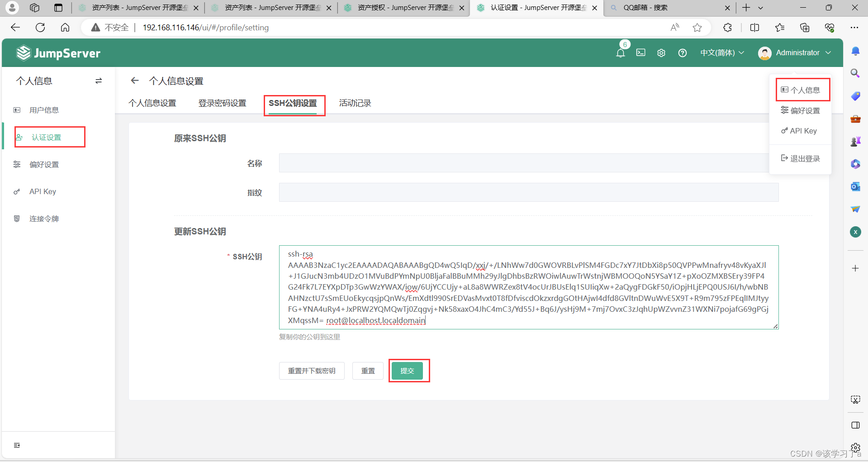Open system settings gear in JumpServer header
868x462 pixels.
click(x=661, y=53)
